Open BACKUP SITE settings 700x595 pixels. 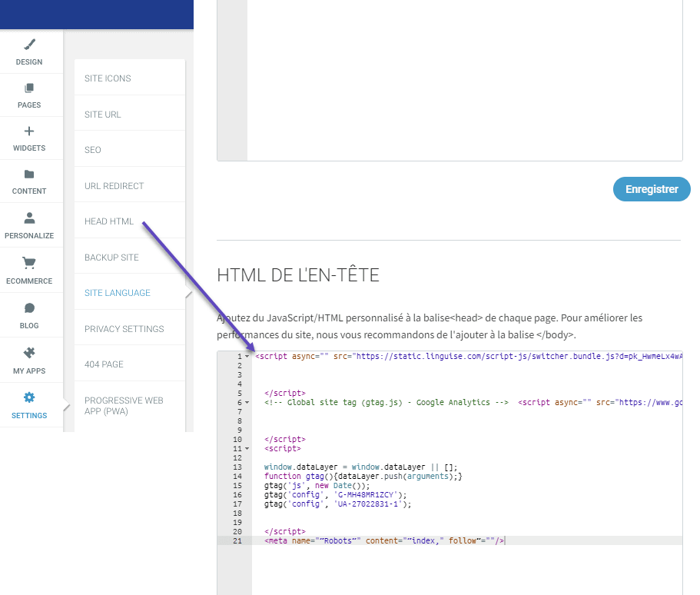(130, 258)
